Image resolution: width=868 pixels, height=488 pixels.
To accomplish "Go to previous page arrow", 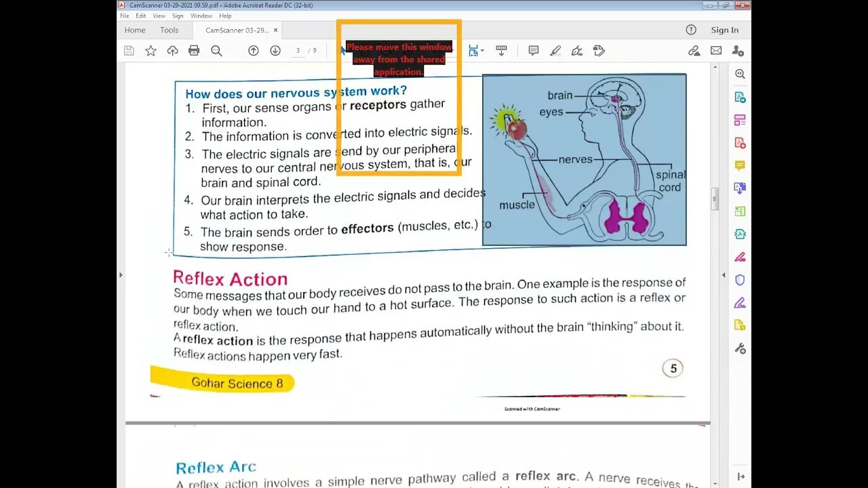I will [x=253, y=51].
